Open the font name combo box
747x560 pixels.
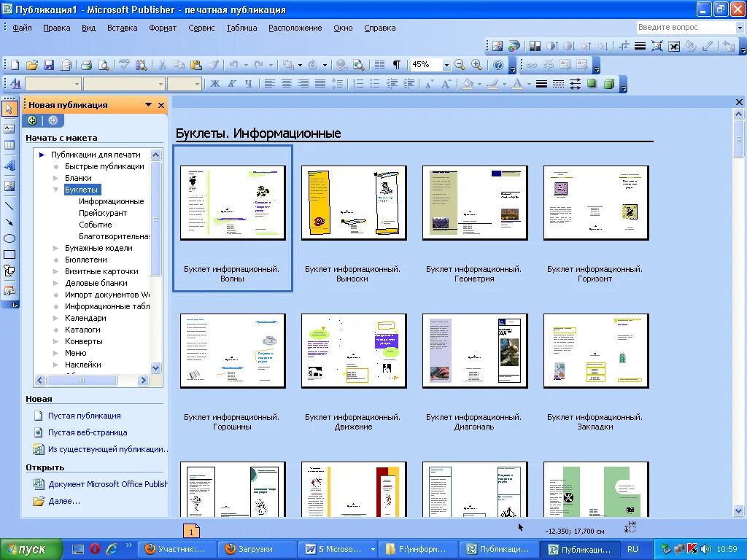pos(124,85)
